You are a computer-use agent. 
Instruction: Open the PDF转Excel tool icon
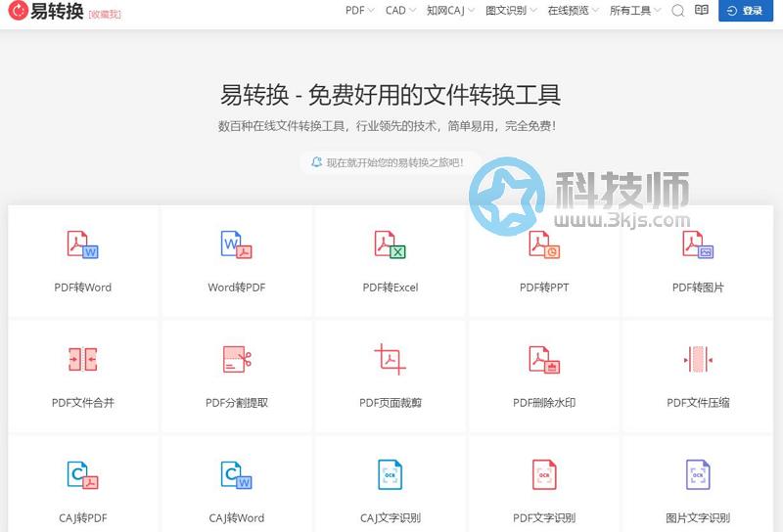(391, 244)
